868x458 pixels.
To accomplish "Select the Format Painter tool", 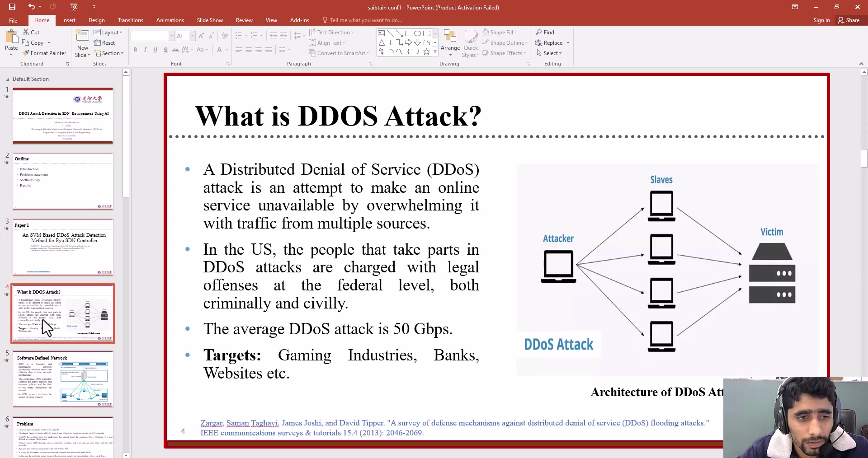I will pos(44,53).
